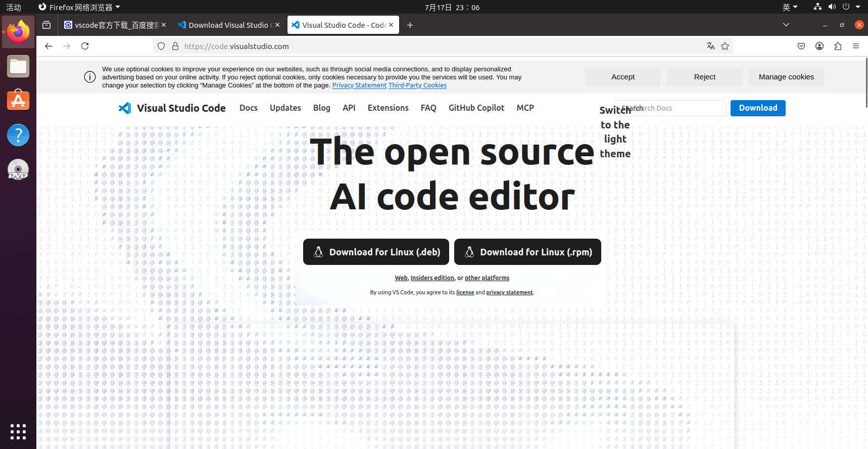Accept optional cookies
Viewport: 868px width, 449px height.
pyautogui.click(x=623, y=77)
